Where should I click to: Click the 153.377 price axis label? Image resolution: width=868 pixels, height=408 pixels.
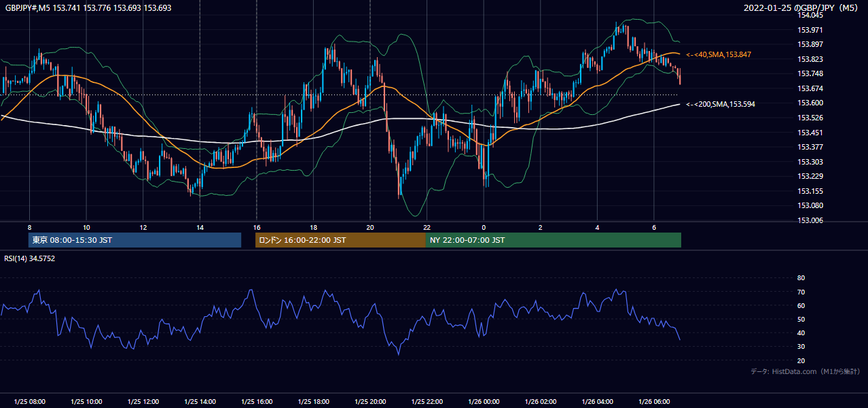pos(810,147)
